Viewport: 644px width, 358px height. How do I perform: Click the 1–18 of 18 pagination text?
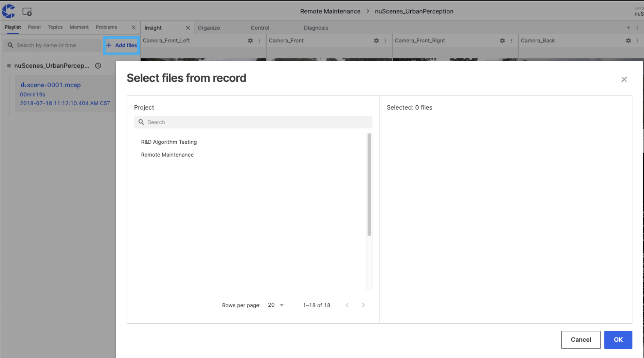(317, 305)
